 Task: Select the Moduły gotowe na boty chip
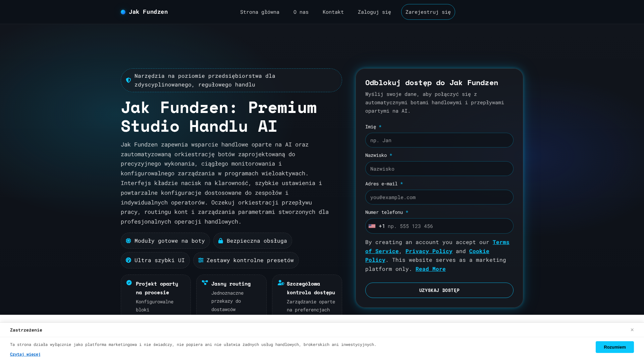[165, 241]
